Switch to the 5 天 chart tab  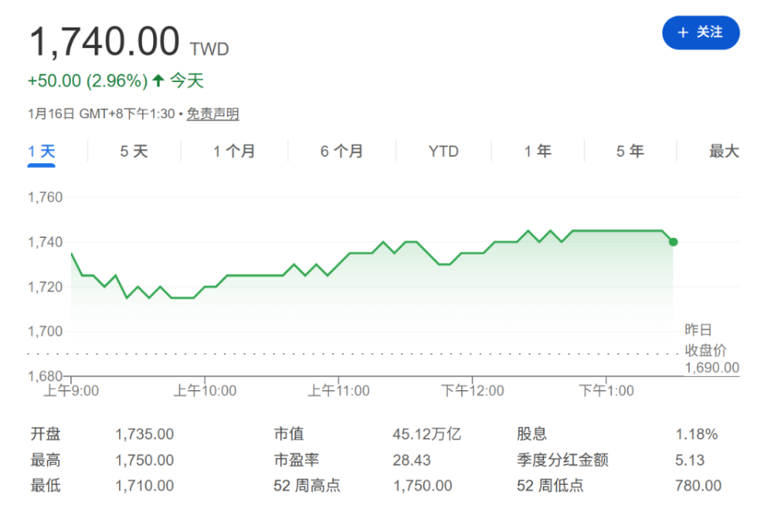pyautogui.click(x=132, y=151)
